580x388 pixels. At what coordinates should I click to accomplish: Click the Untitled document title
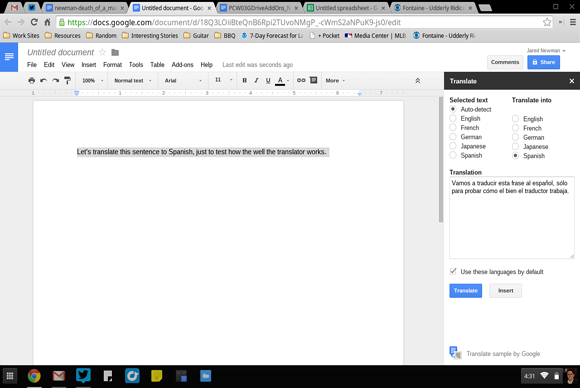[61, 52]
